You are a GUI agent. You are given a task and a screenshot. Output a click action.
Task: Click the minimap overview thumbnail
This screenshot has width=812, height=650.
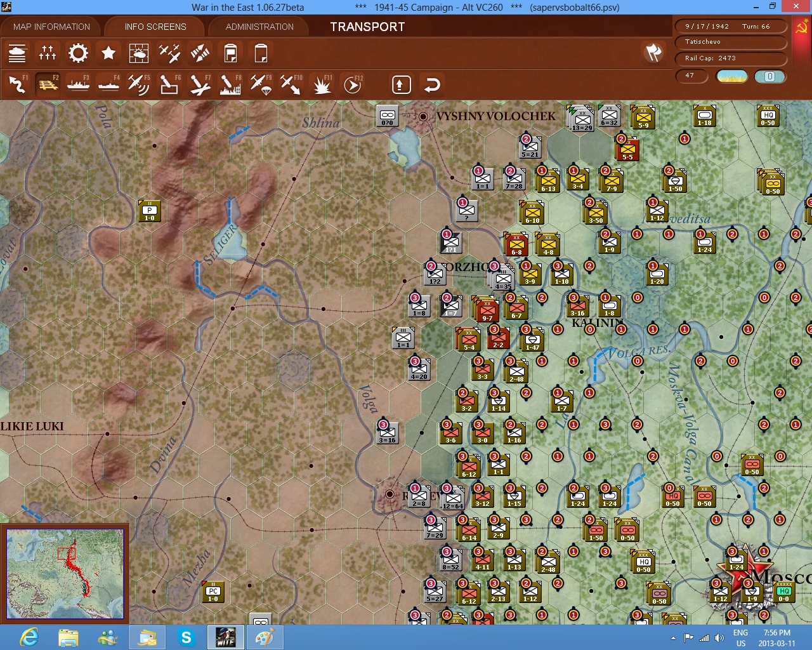pyautogui.click(x=65, y=573)
